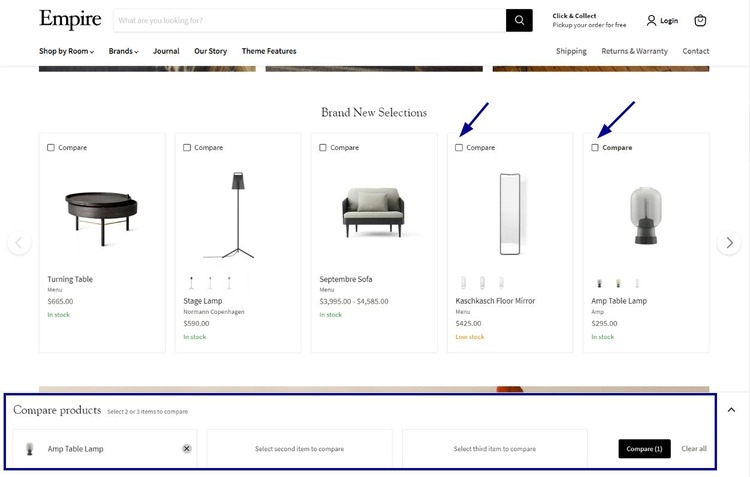Open the Our Story menu item
Image resolution: width=750 pixels, height=477 pixels.
tap(210, 51)
